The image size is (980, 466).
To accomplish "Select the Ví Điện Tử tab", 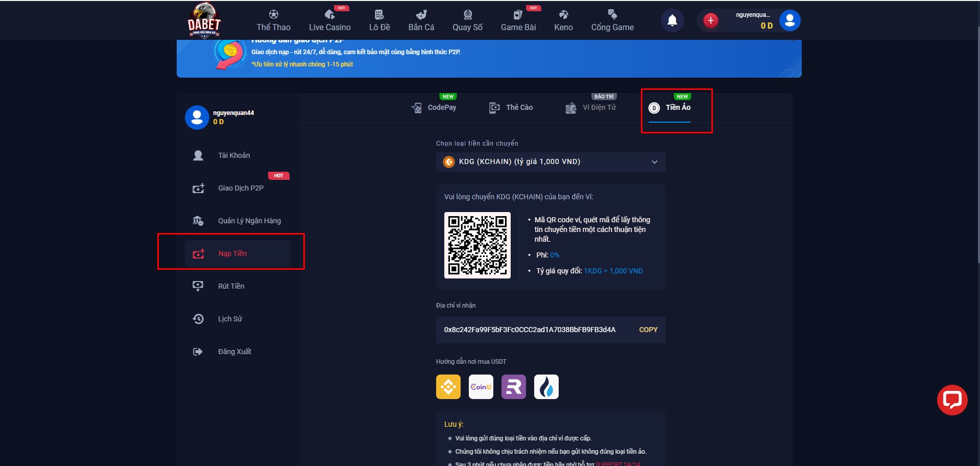I will tap(591, 107).
